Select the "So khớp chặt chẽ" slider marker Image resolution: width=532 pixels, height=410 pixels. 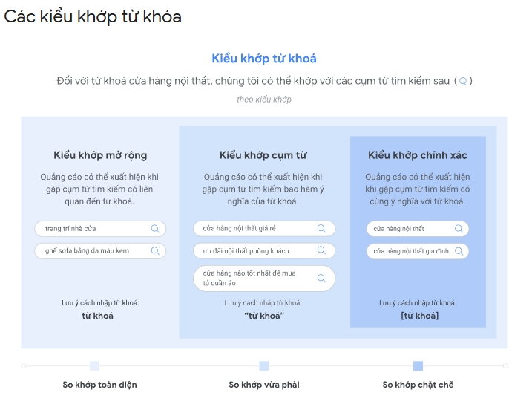(x=418, y=365)
